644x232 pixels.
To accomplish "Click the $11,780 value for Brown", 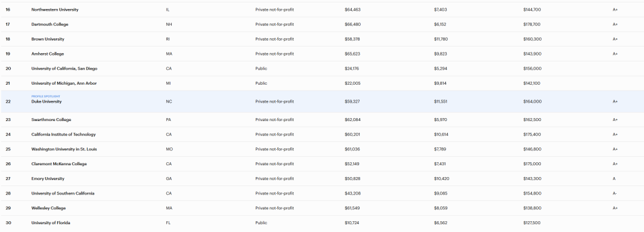I will (441, 39).
